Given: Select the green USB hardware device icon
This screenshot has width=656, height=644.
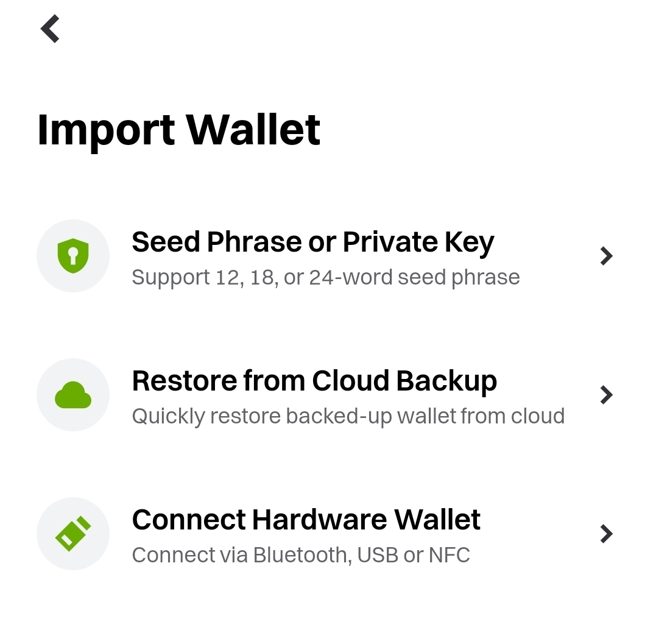Looking at the screenshot, I should click(x=73, y=534).
